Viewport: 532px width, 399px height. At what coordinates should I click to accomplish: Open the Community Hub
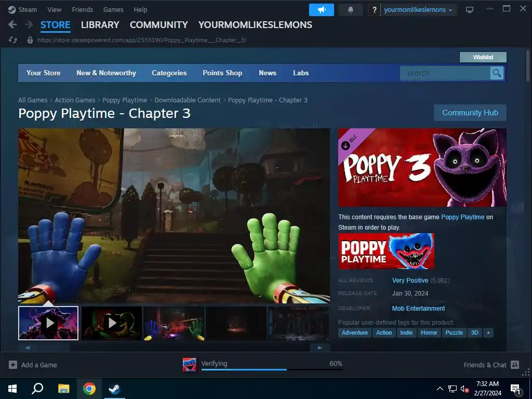pos(470,113)
